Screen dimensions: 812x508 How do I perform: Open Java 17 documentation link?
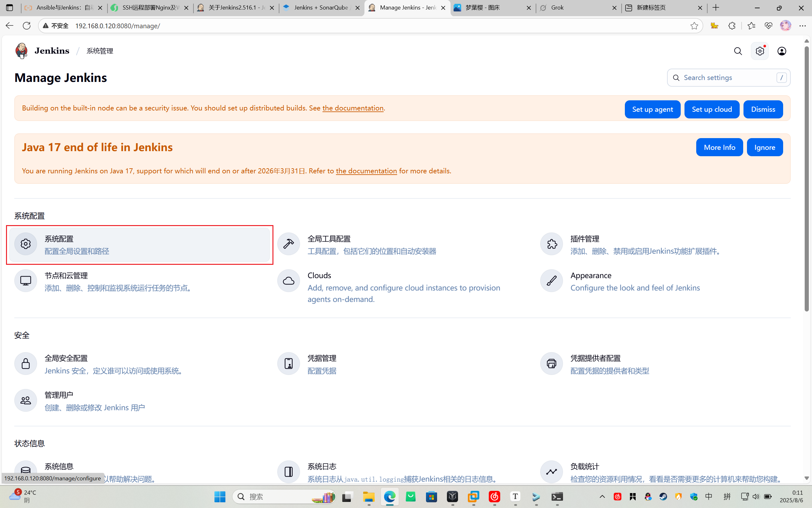coord(366,171)
